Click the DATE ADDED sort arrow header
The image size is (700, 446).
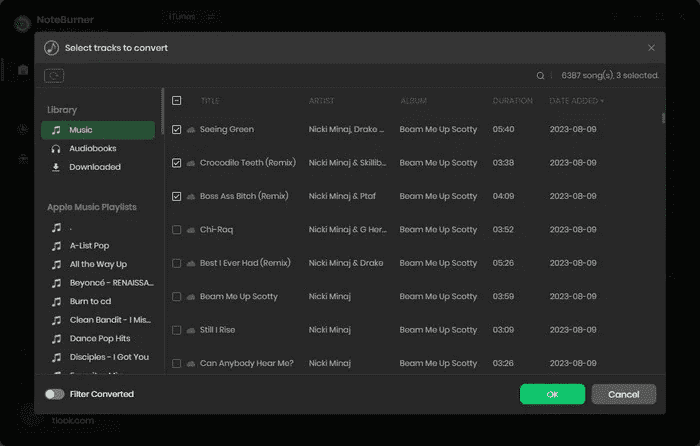click(576, 101)
